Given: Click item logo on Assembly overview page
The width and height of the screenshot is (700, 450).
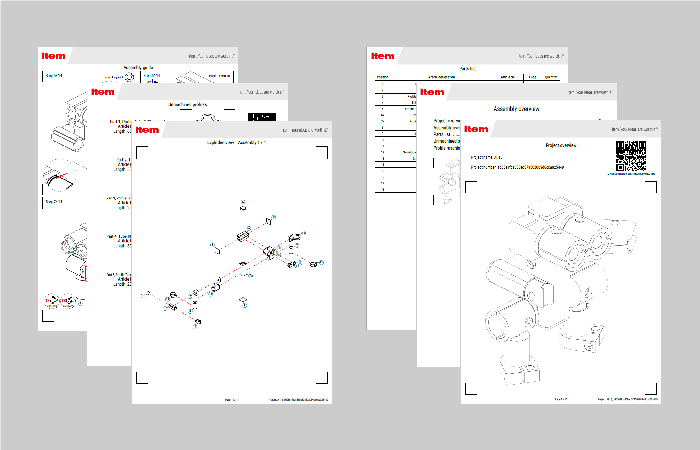Looking at the screenshot, I should coord(433,91).
